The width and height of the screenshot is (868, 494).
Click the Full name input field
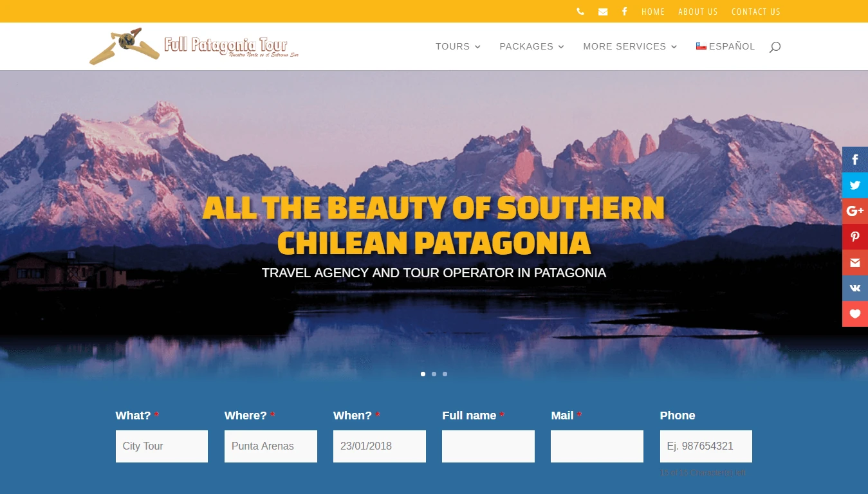point(488,446)
